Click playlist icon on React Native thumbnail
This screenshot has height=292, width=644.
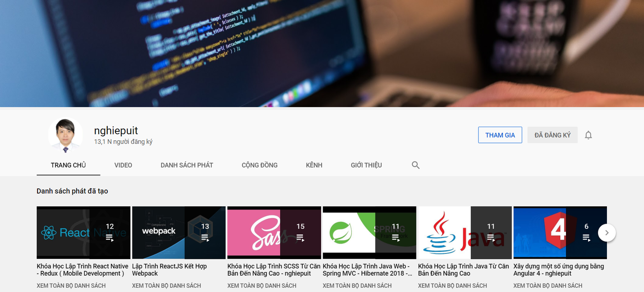pyautogui.click(x=110, y=238)
